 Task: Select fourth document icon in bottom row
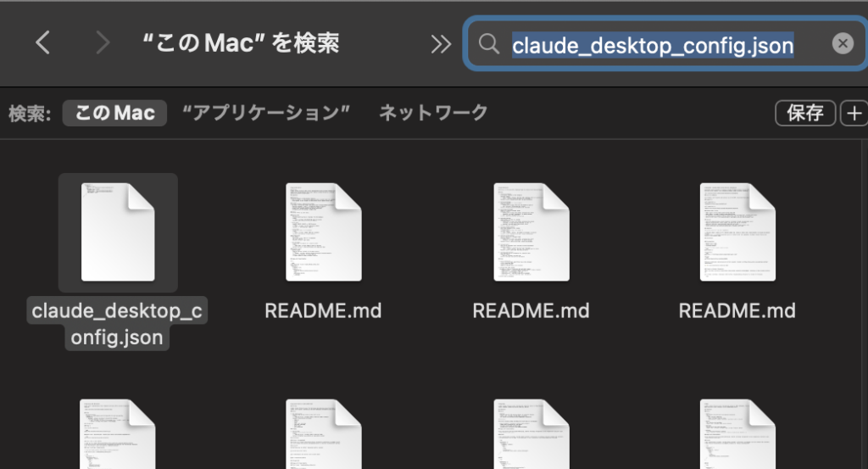pos(737,434)
